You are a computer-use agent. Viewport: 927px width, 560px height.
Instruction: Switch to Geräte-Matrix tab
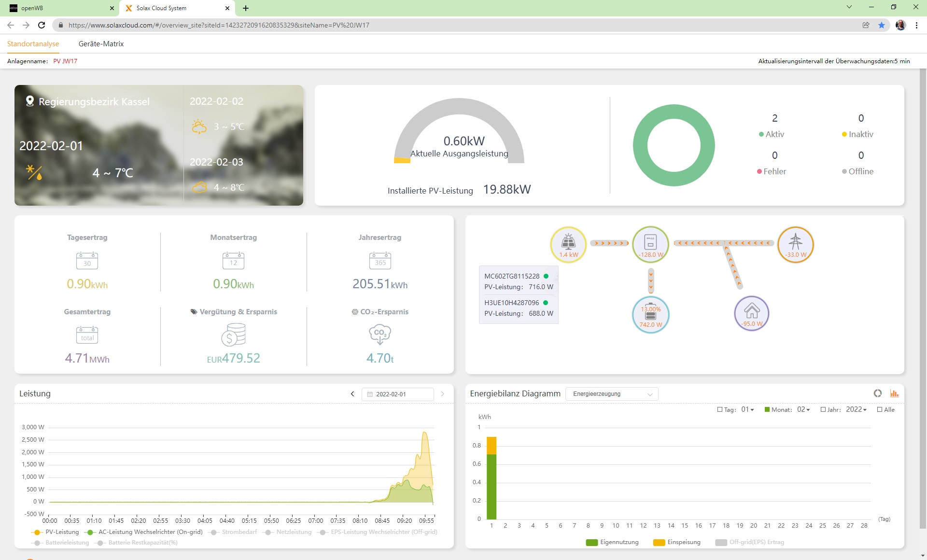101,44
